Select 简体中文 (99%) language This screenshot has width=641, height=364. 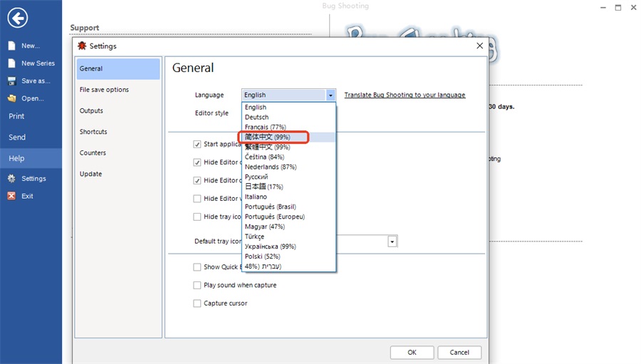pyautogui.click(x=288, y=137)
